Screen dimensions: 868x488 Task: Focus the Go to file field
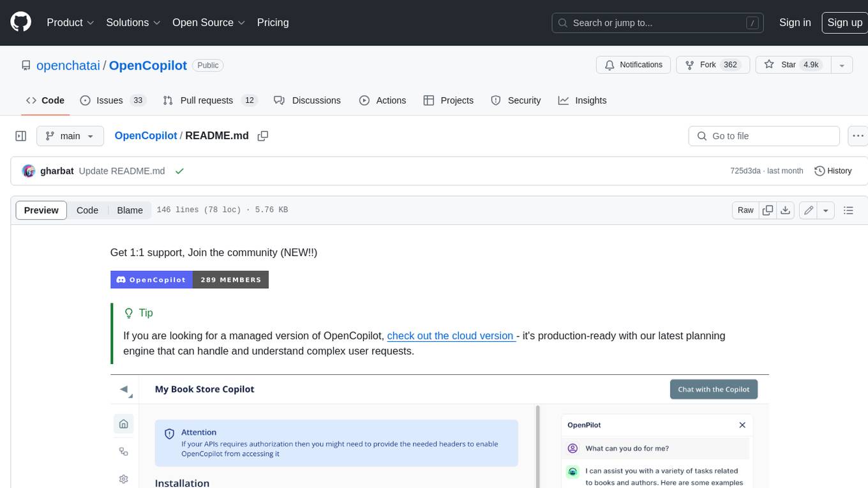point(764,136)
